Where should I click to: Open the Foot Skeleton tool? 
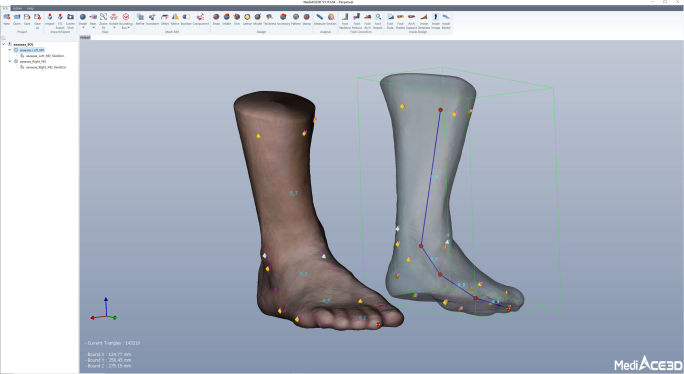[345, 21]
